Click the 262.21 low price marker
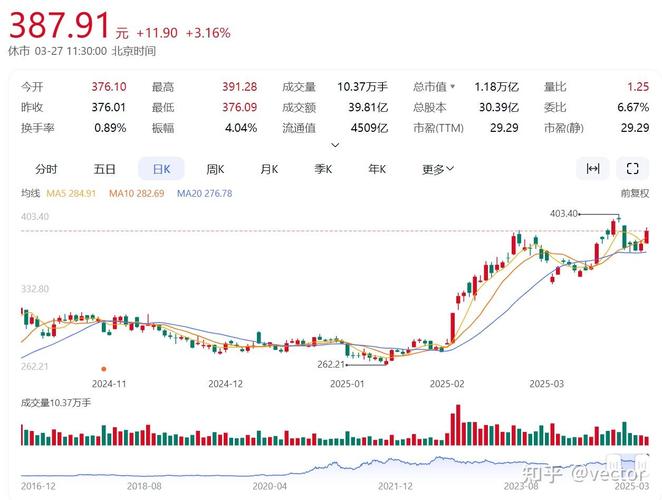This screenshot has height=500, width=662. (x=330, y=365)
